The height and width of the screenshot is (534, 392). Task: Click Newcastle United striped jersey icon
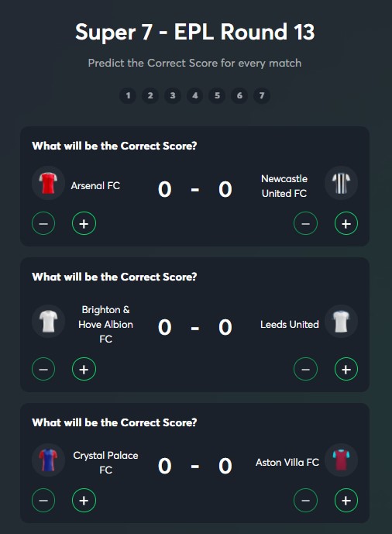point(341,183)
